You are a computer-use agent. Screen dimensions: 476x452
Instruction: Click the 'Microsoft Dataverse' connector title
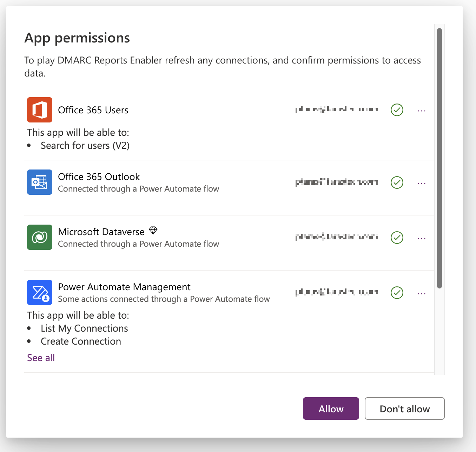(x=101, y=232)
